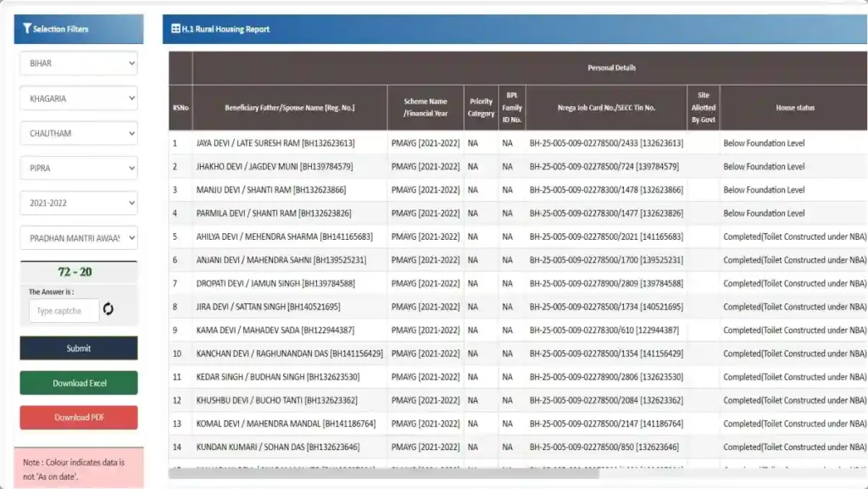Viewport: 868px width, 489px height.
Task: Click the 'The Answer is :' label
Action: click(51, 292)
